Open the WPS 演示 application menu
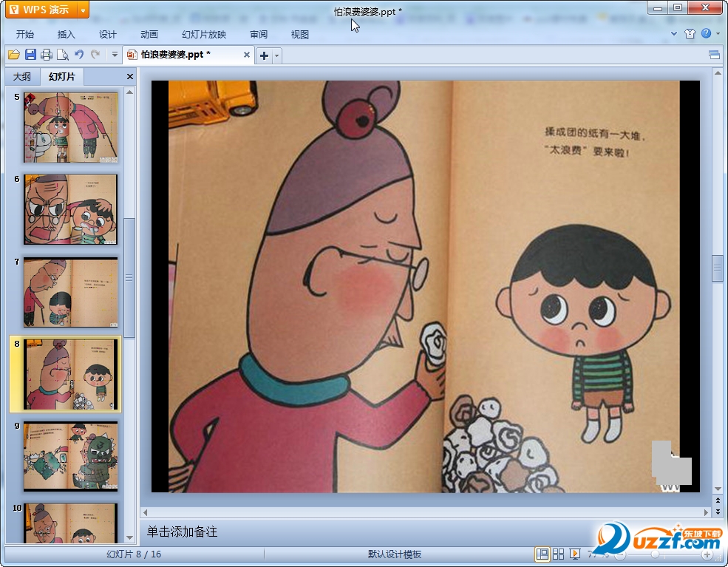 (x=42, y=10)
